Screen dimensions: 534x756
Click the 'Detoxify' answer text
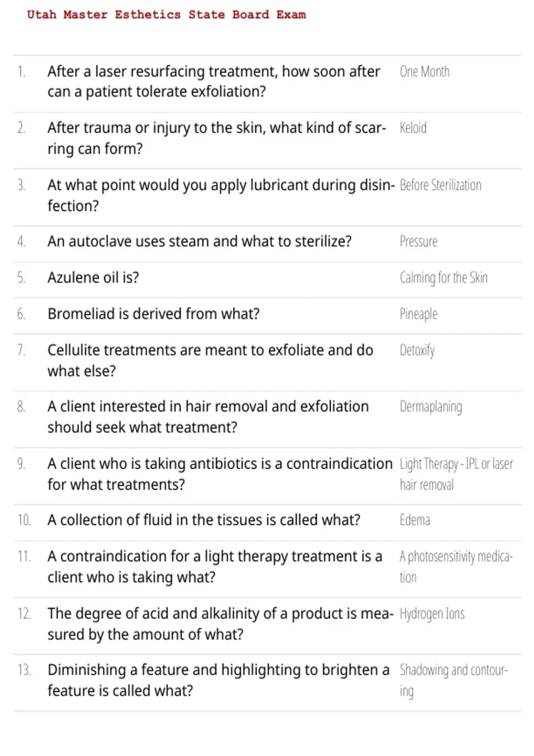click(417, 351)
